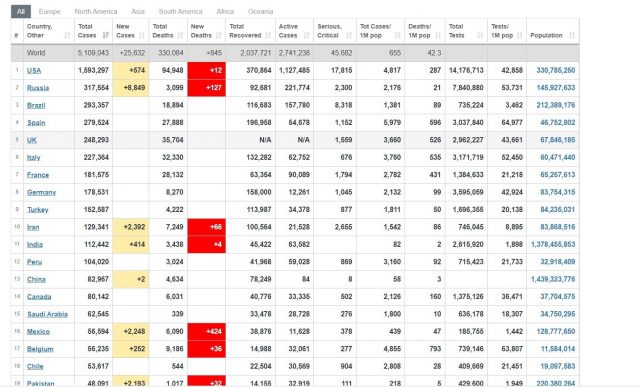The height and width of the screenshot is (387, 640).
Task: Sort by Serious, Critical column arrow
Action: (349, 36)
